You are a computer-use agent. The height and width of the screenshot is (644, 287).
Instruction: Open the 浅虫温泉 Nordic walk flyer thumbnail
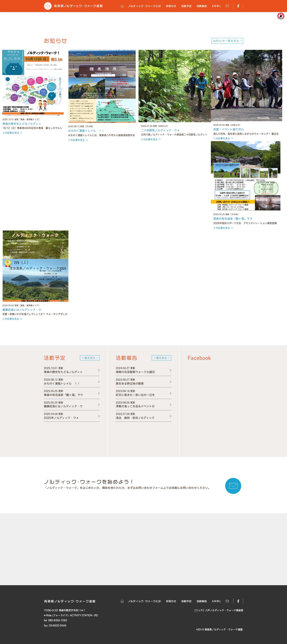pyautogui.click(x=35, y=266)
